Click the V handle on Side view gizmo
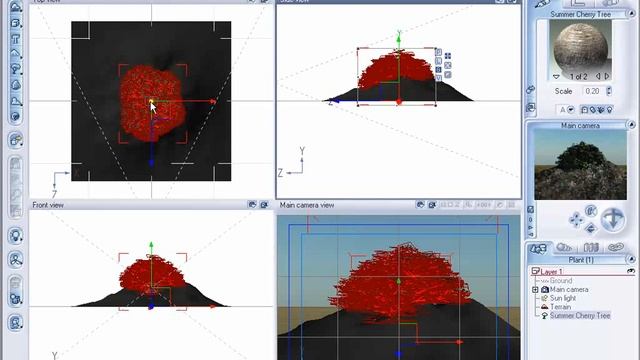640x360 pixels. click(x=438, y=78)
